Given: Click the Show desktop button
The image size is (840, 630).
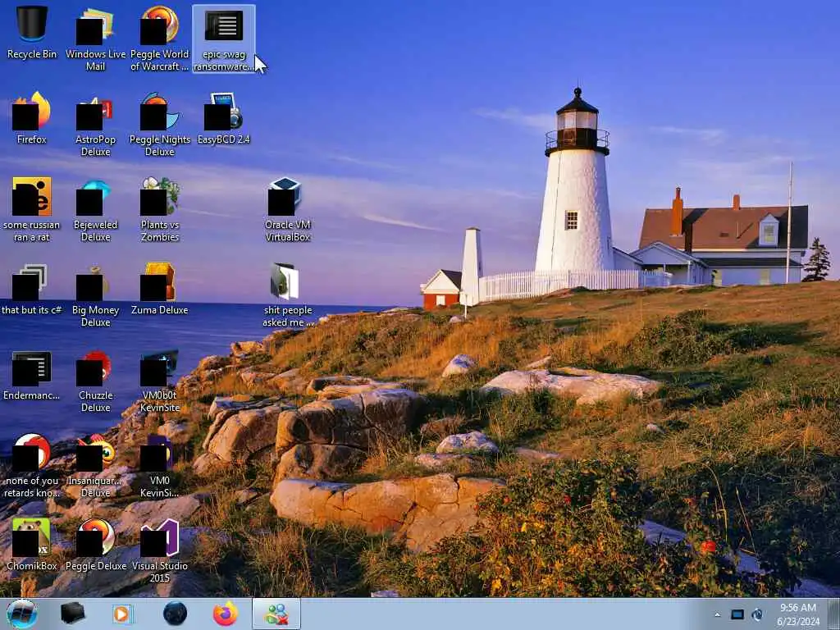Looking at the screenshot, I should 834,614.
